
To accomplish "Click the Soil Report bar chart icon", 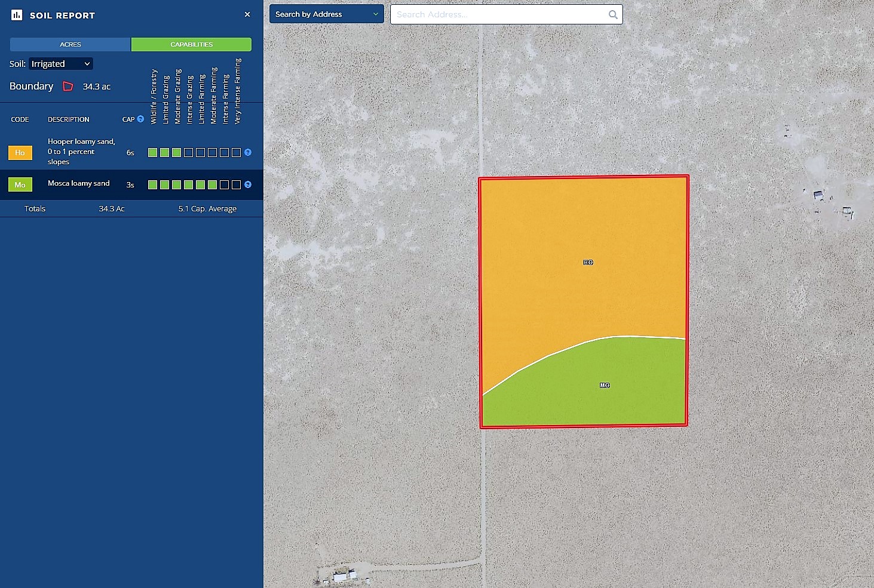I will pos(17,15).
